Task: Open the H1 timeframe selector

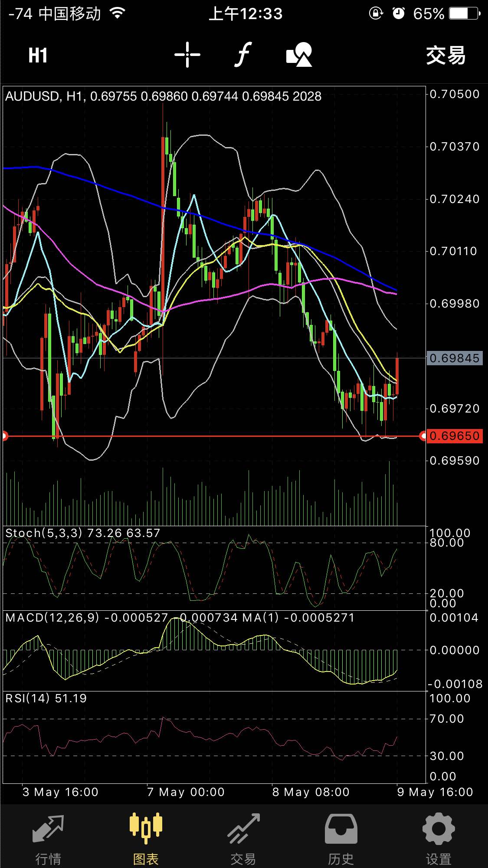Action: [38, 56]
